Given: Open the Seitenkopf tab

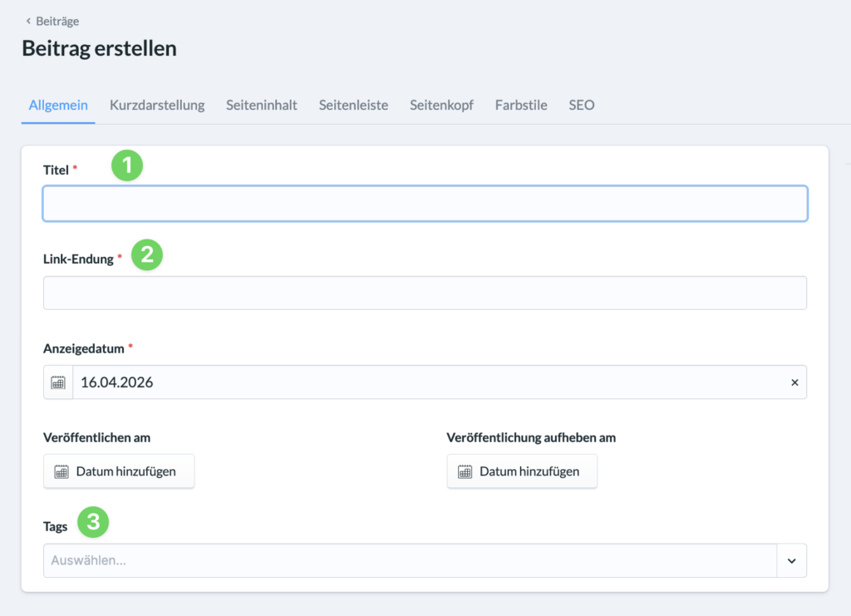Looking at the screenshot, I should click(x=441, y=106).
